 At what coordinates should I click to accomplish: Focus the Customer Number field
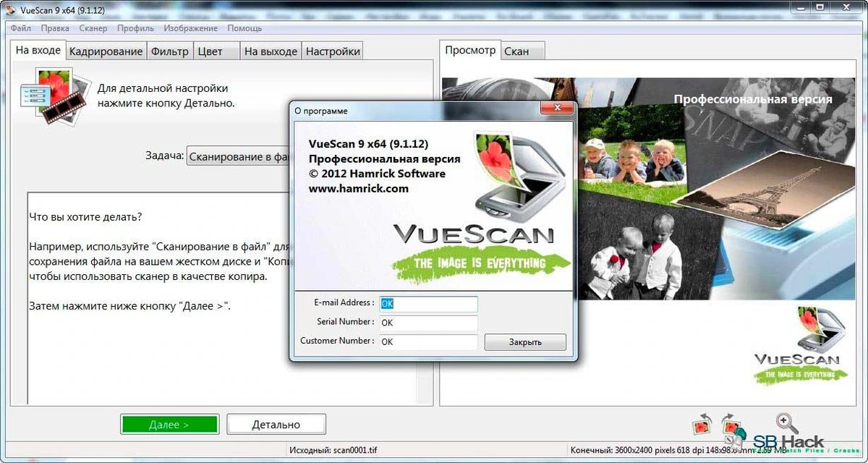coord(428,341)
